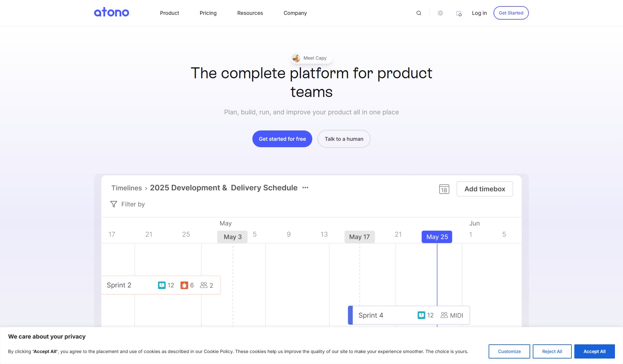Click the Filter by funnel icon
This screenshot has width=623, height=364.
(114, 204)
